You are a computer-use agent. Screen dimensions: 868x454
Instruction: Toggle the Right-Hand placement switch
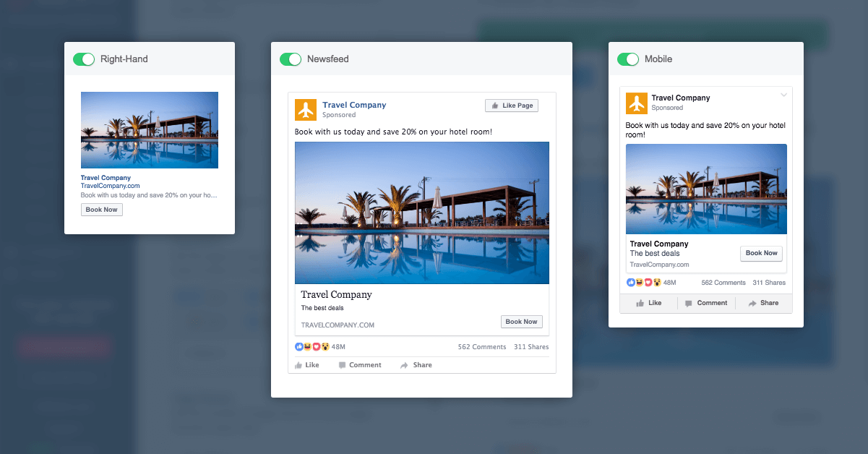click(x=84, y=59)
